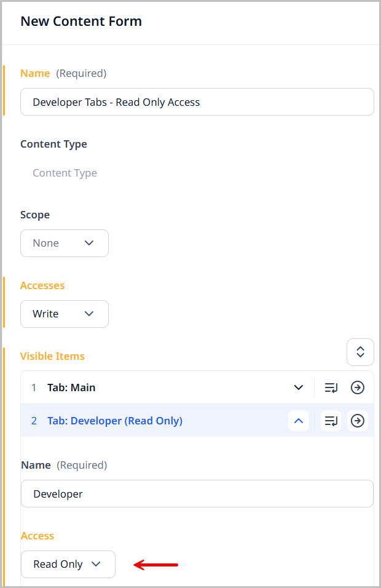Open Tab: Developer using its circular arrow icon
Screen dimensions: 381x588
(358, 421)
